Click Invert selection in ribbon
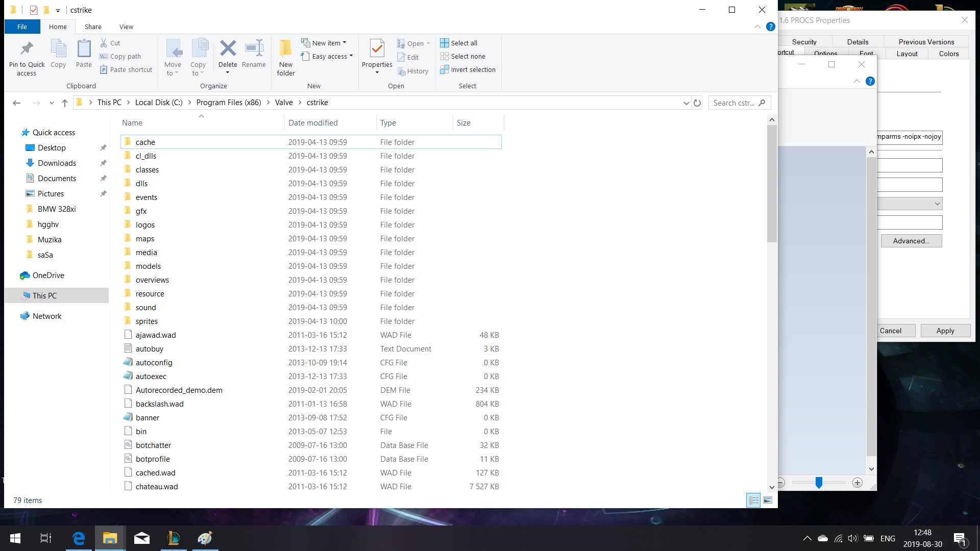980x551 pixels. pyautogui.click(x=468, y=69)
